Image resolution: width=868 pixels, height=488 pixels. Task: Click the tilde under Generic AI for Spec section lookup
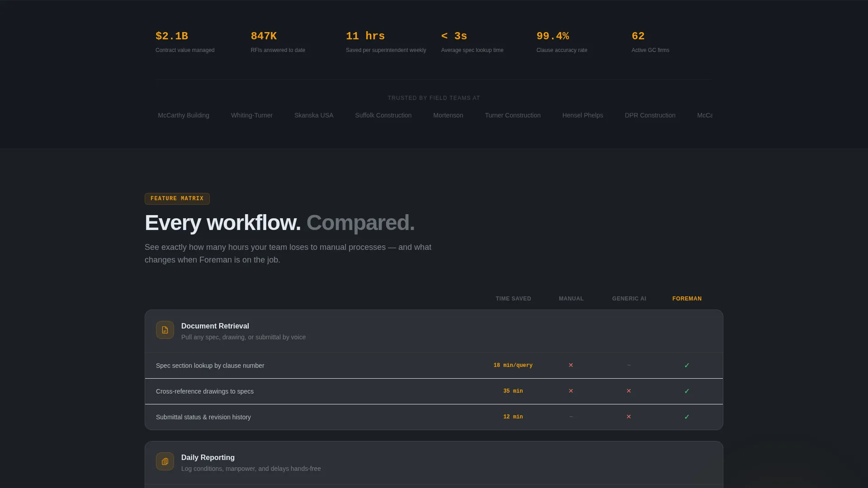coord(629,365)
